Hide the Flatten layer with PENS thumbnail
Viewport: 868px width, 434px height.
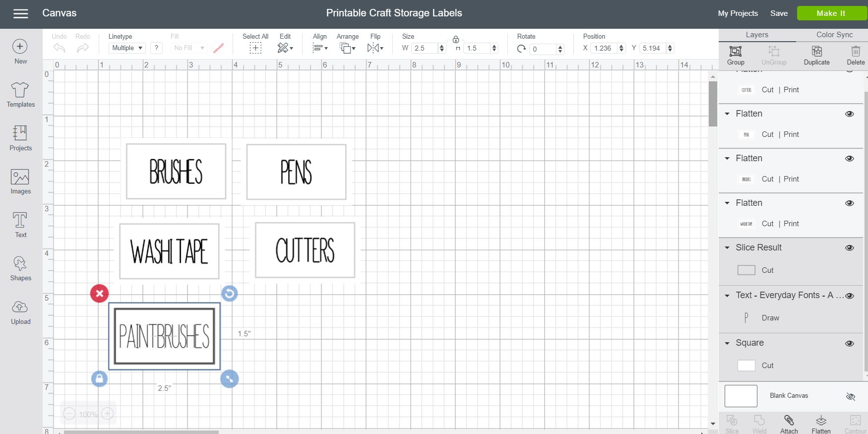(849, 114)
